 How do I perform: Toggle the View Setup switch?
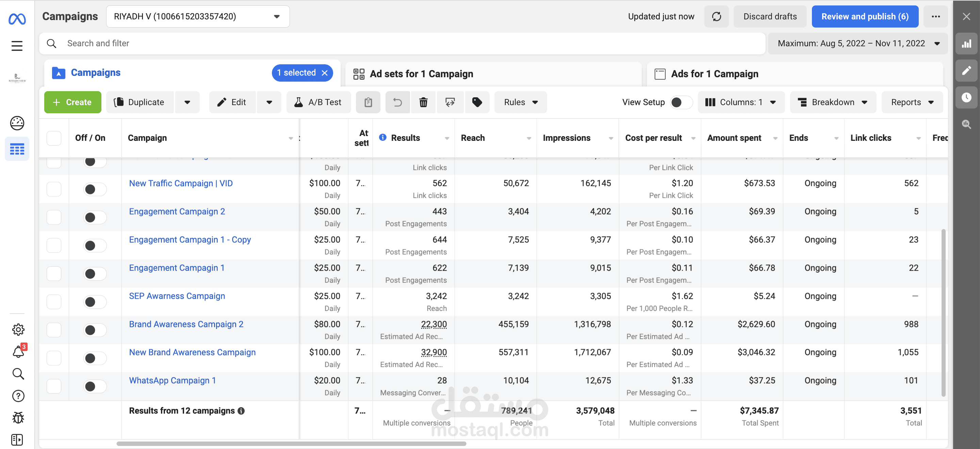click(681, 102)
